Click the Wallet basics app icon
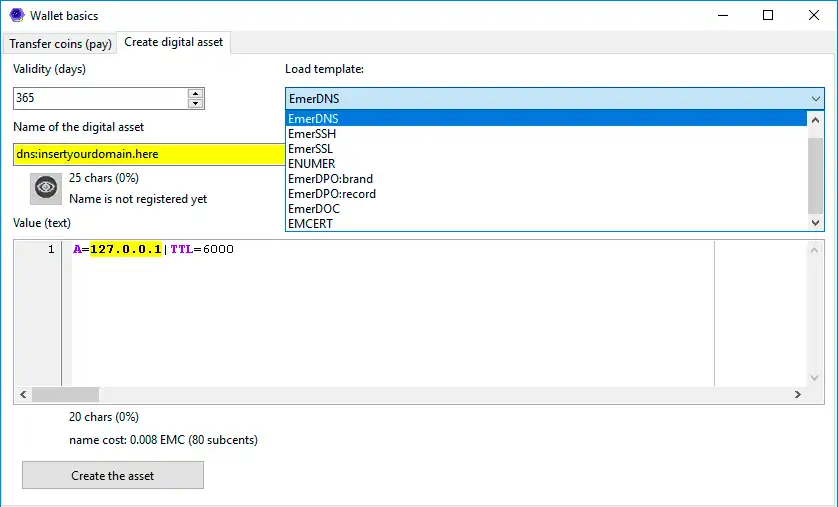 [x=17, y=15]
